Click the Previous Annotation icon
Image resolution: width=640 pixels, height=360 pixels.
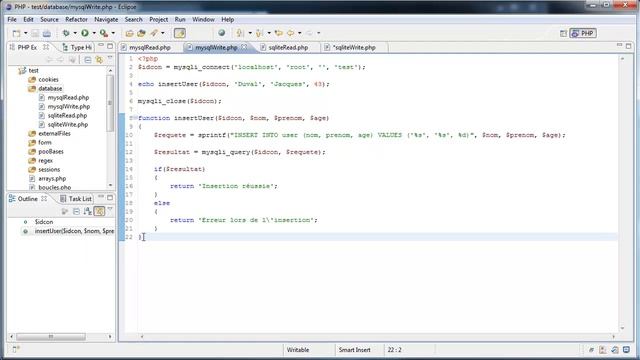click(259, 33)
